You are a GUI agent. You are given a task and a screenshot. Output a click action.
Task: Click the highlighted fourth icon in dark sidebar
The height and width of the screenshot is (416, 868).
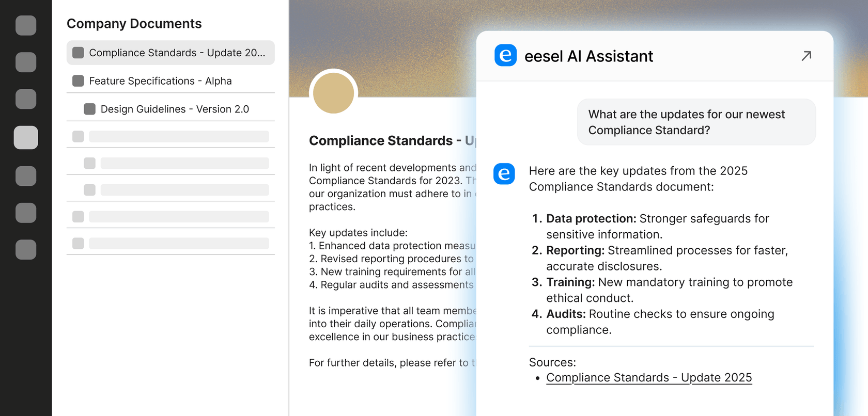tap(26, 138)
